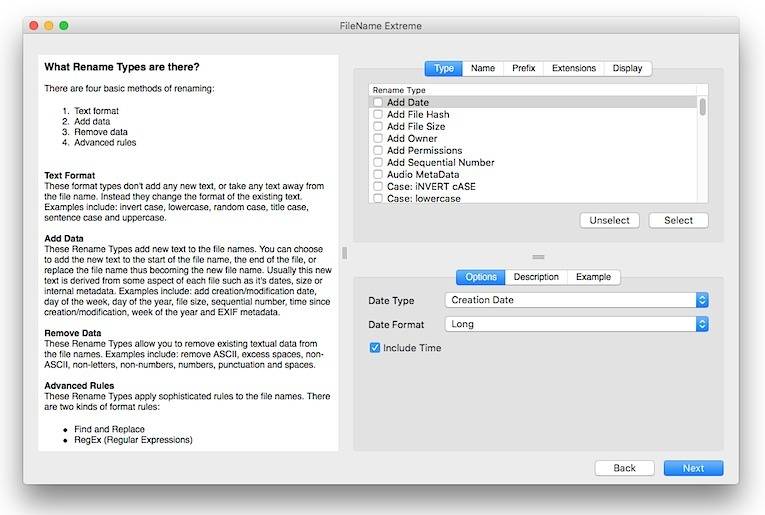
Task: Tick the Audio MetaData checkbox
Action: coord(378,174)
